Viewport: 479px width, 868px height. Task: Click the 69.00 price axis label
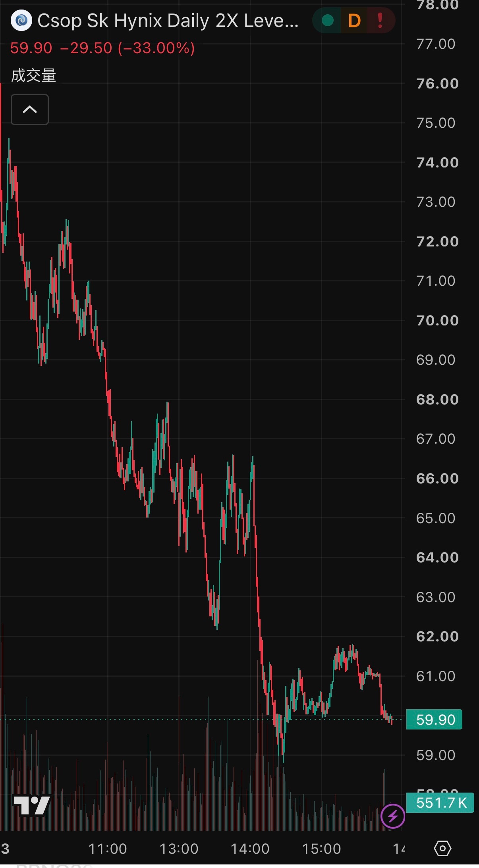point(436,360)
